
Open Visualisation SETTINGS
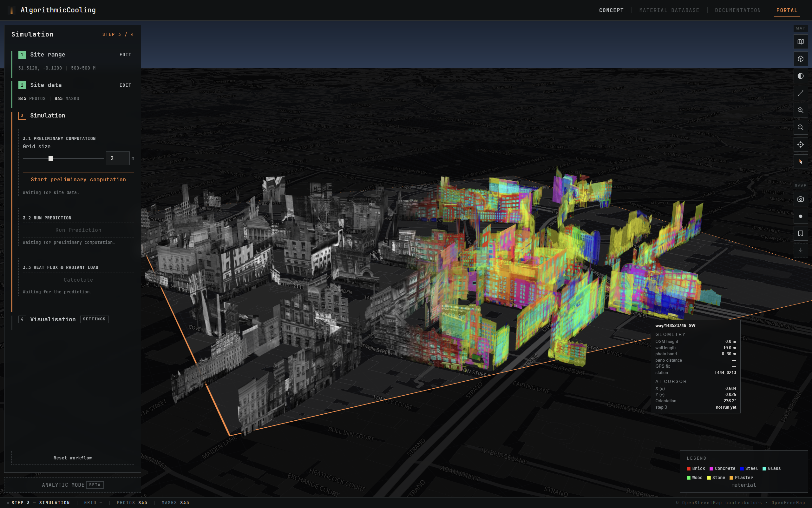(x=94, y=319)
